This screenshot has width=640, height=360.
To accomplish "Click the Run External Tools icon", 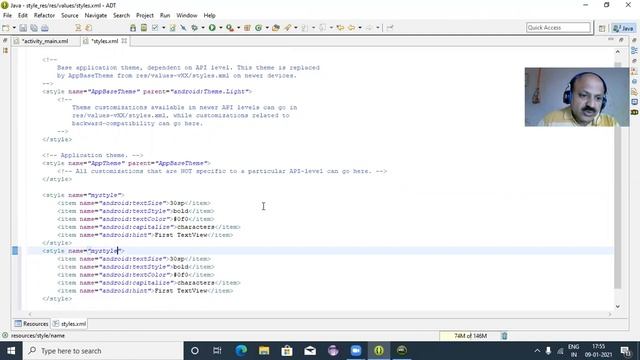I will pyautogui.click(x=230, y=28).
